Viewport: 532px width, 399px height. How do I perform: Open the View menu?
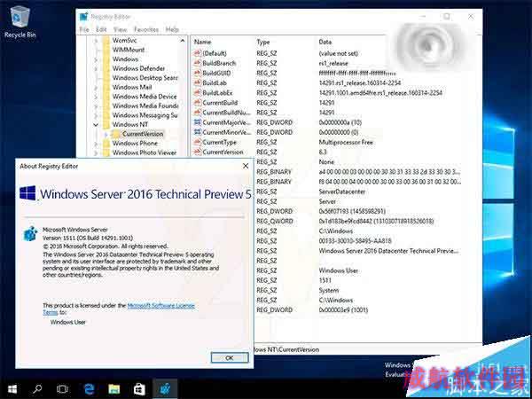[120, 29]
